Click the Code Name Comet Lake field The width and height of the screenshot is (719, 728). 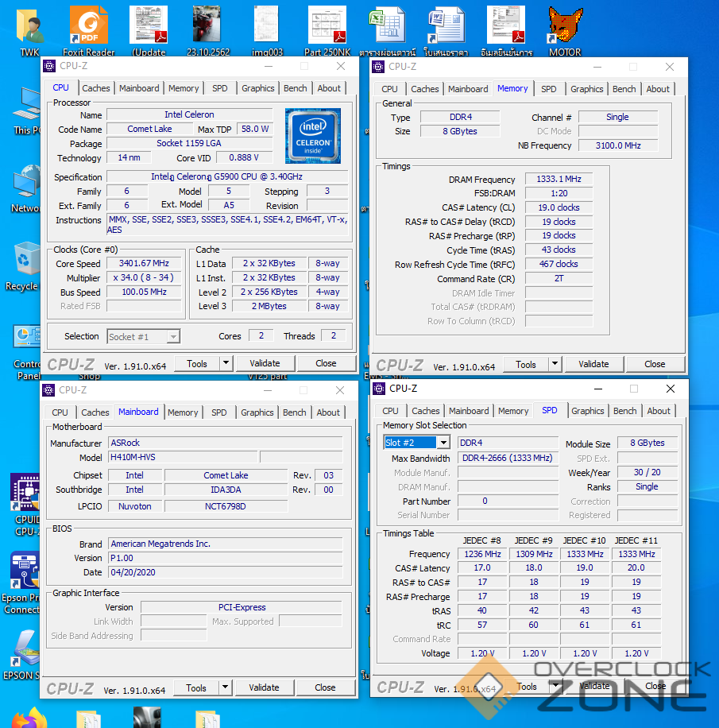coord(149,129)
